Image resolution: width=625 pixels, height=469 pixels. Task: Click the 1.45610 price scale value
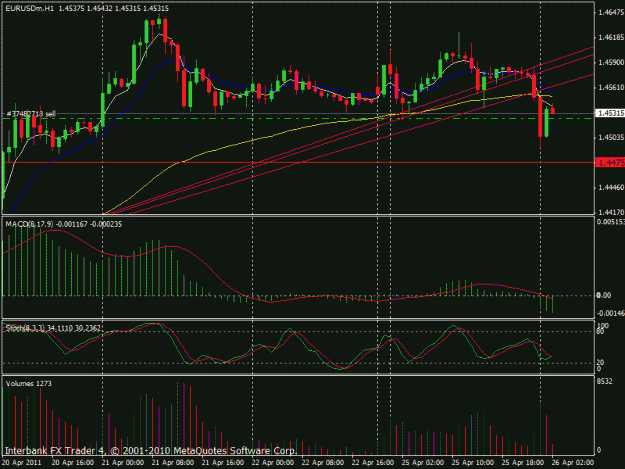tap(611, 88)
